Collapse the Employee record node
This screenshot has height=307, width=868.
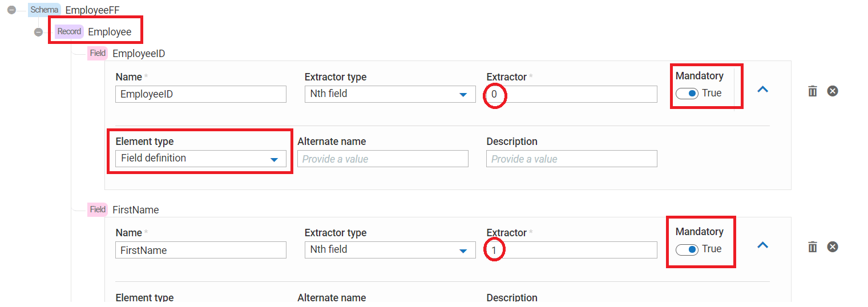click(x=38, y=32)
